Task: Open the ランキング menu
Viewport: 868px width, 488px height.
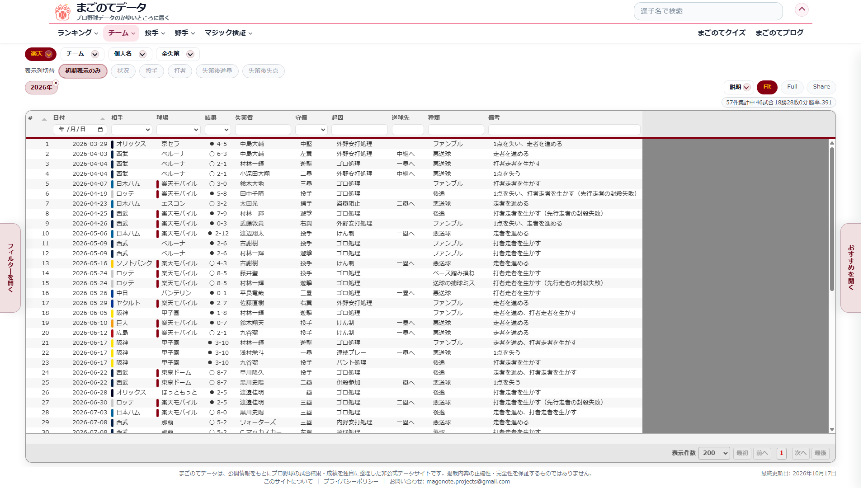Action: (78, 33)
